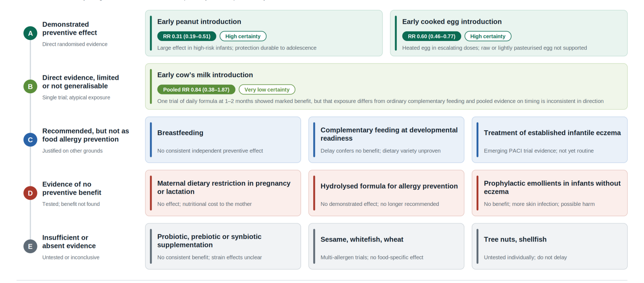Select the RR 0.60 (0.46–0.77) badge
Screen dimensions: 644x283
(431, 36)
